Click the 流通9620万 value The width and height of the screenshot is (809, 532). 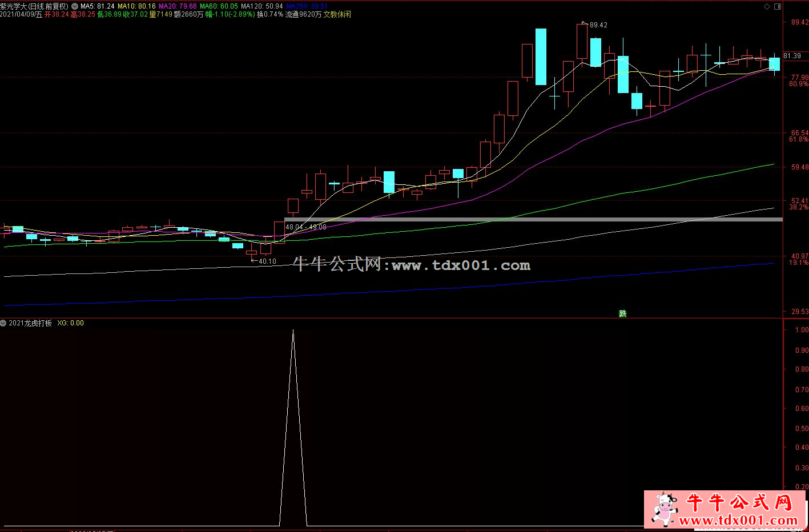(x=303, y=14)
